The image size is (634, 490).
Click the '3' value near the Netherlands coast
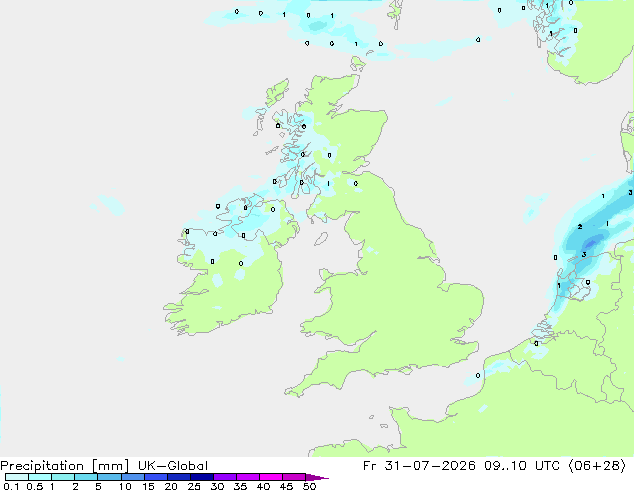pos(584,254)
